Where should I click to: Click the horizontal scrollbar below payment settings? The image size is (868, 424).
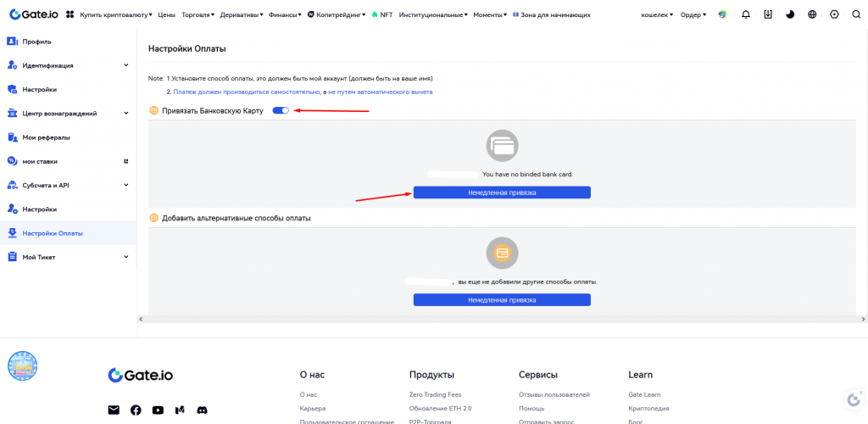tap(502, 319)
